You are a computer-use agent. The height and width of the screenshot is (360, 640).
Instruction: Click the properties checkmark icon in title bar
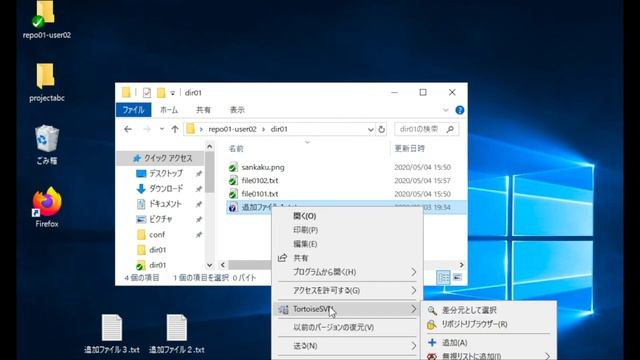click(147, 93)
